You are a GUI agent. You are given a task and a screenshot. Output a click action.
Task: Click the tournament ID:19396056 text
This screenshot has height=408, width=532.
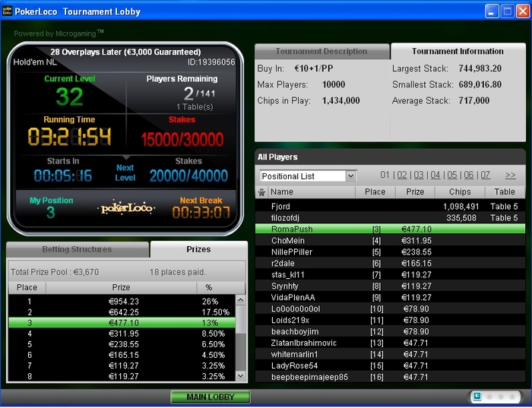click(211, 62)
